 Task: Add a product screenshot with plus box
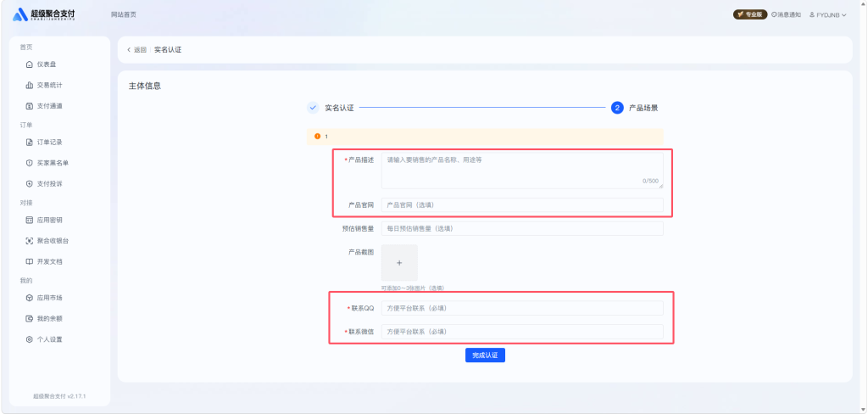pos(399,263)
